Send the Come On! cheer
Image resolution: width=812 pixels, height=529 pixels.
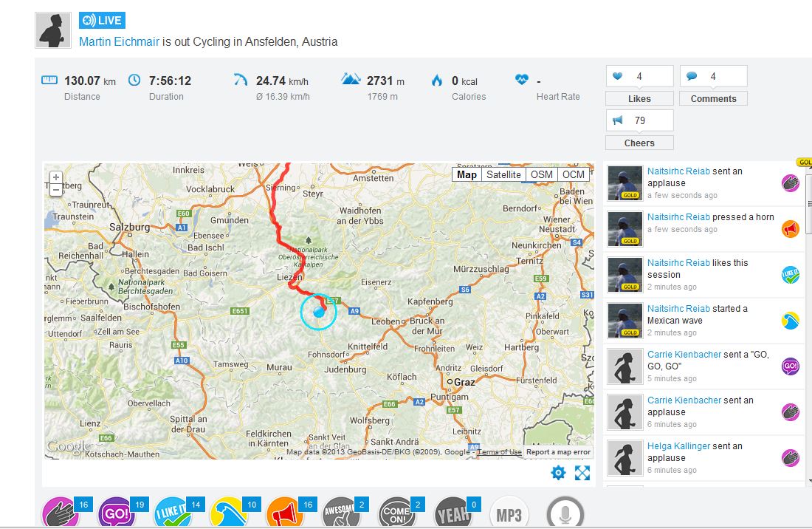(396, 513)
